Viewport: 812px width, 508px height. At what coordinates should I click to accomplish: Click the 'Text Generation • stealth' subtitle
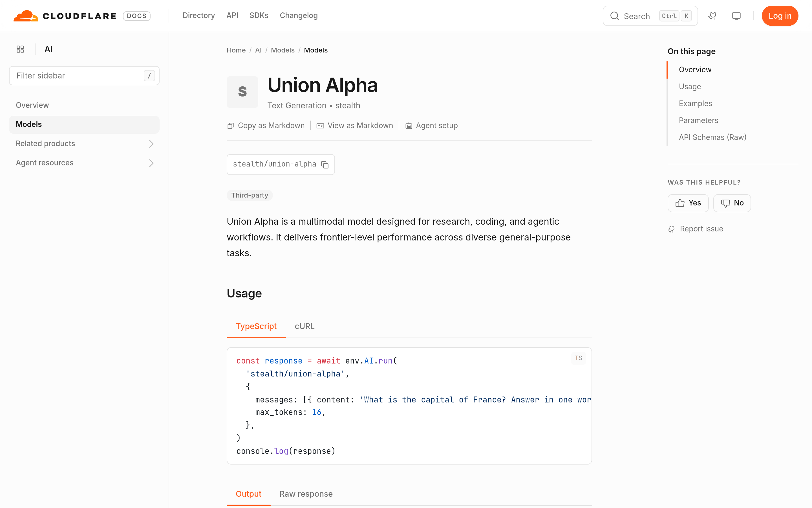[x=314, y=106]
